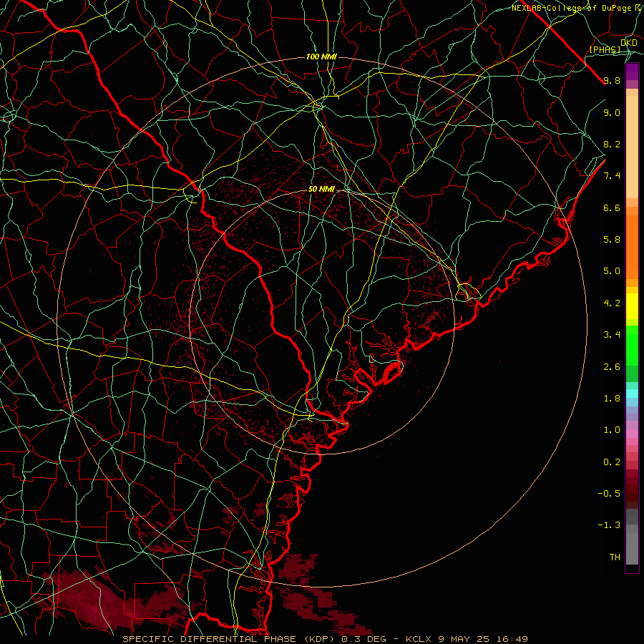The height and width of the screenshot is (644, 644).
Task: Click the 'KCLX' radar site ID in the caption
Action: 418,639
